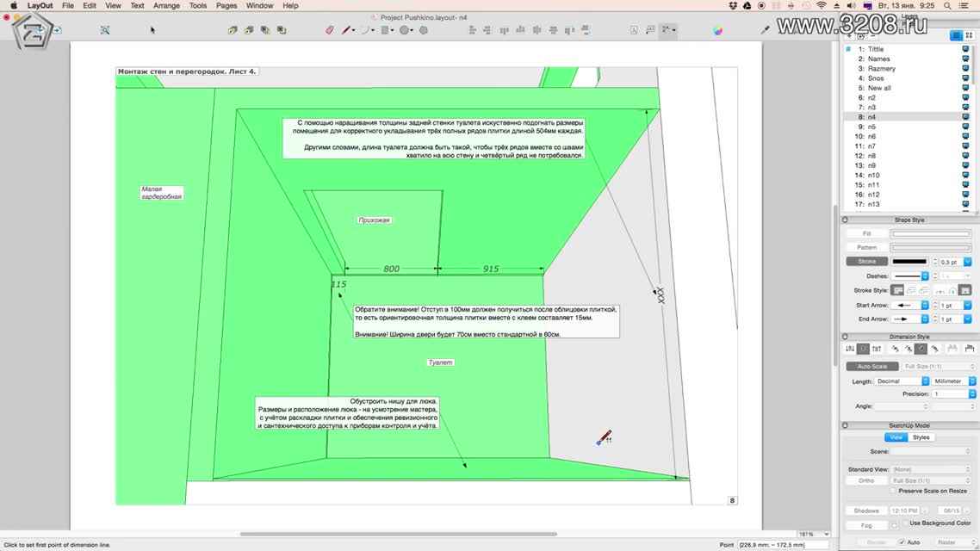Switch Pages panel to grid view

[969, 35]
